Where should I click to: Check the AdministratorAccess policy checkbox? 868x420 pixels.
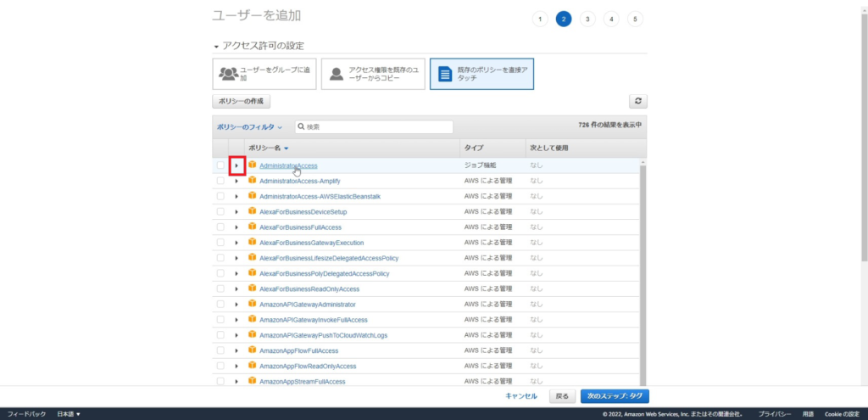220,165
